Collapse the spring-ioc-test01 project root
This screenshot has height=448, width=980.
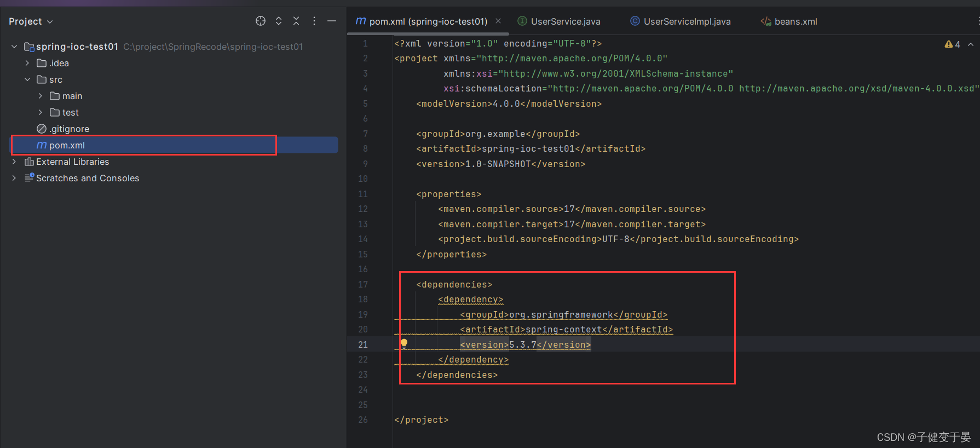tap(14, 47)
